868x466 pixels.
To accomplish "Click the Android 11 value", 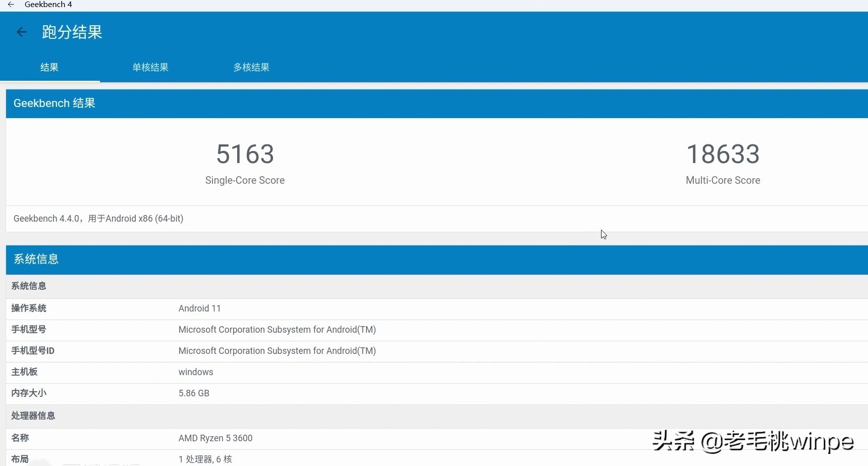I will [199, 308].
